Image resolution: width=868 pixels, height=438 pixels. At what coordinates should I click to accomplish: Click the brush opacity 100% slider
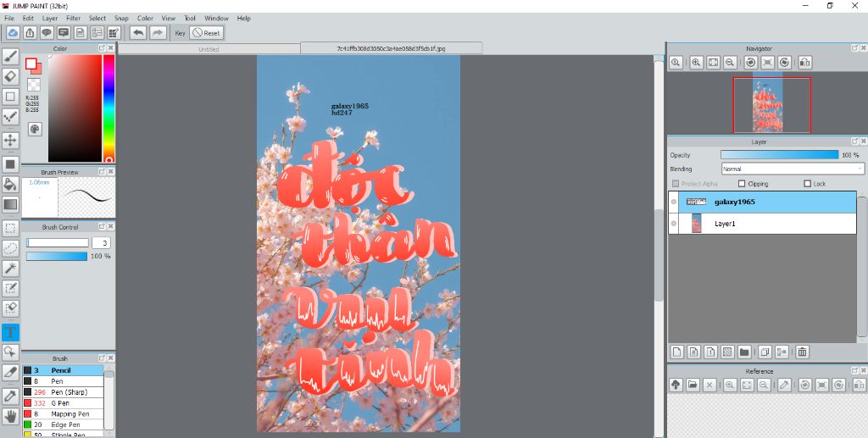click(57, 256)
